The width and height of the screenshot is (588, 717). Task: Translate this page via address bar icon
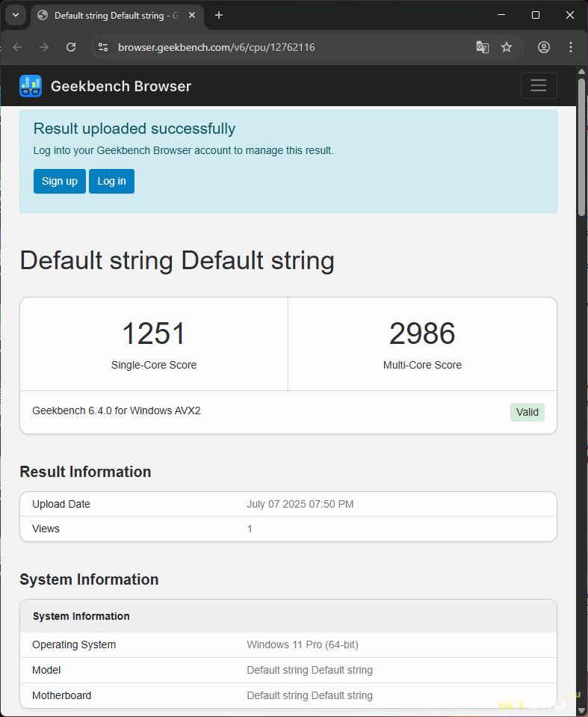pyautogui.click(x=483, y=47)
